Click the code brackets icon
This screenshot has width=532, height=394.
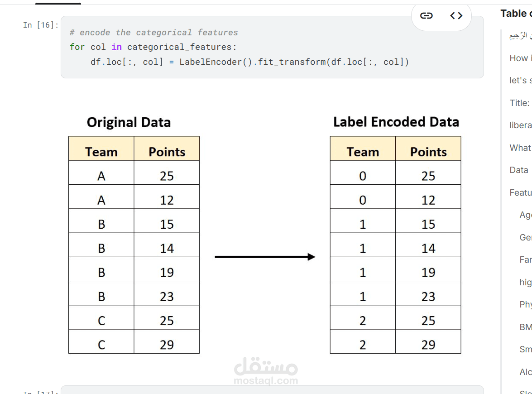pos(456,16)
